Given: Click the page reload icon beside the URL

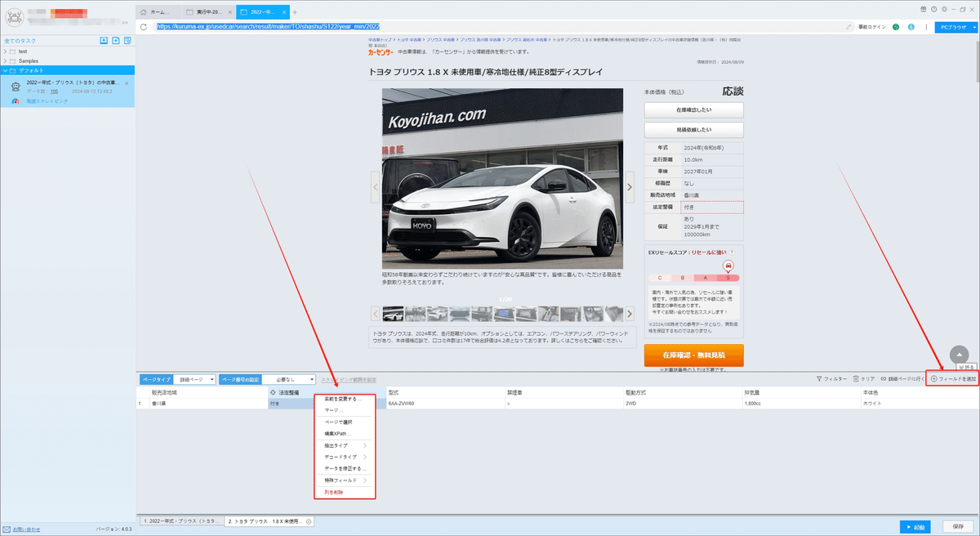Looking at the screenshot, I should click(144, 27).
